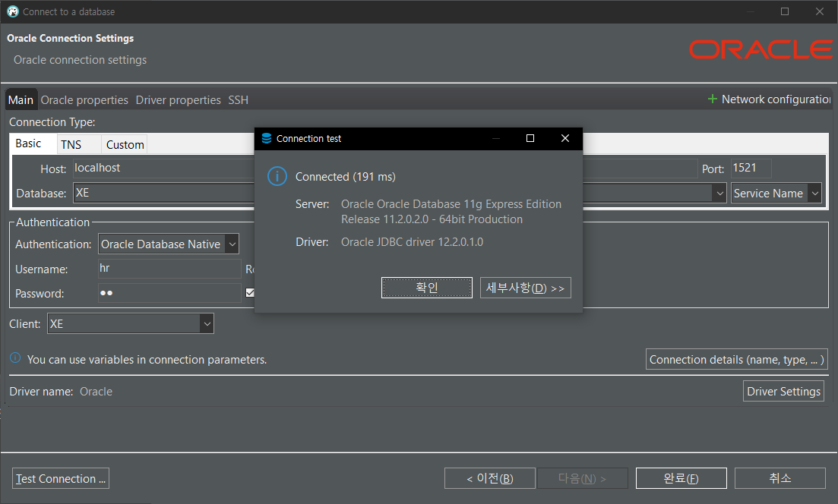Open the Authentication method dropdown

click(232, 244)
